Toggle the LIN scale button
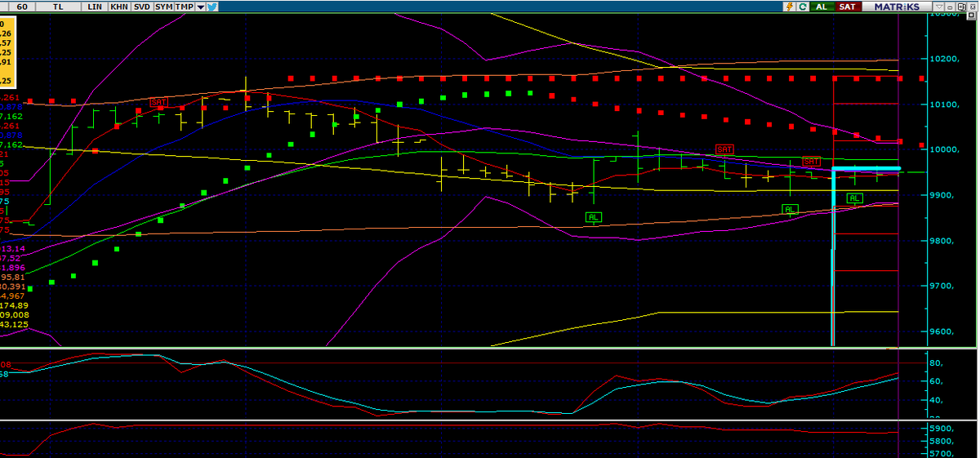The image size is (980, 458). [95, 7]
